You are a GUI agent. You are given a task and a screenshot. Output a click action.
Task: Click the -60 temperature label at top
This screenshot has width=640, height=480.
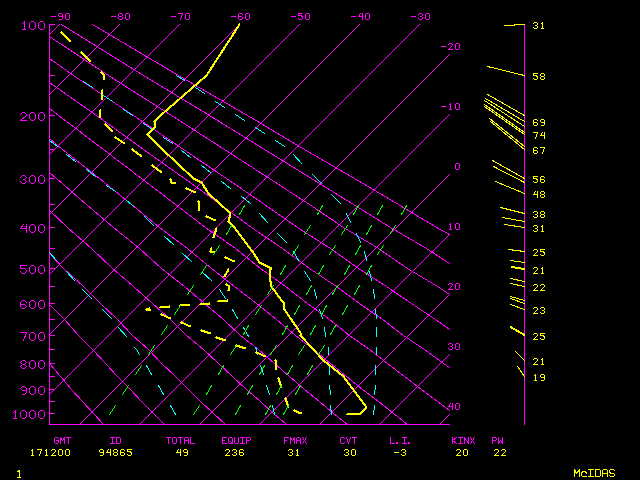tap(240, 17)
